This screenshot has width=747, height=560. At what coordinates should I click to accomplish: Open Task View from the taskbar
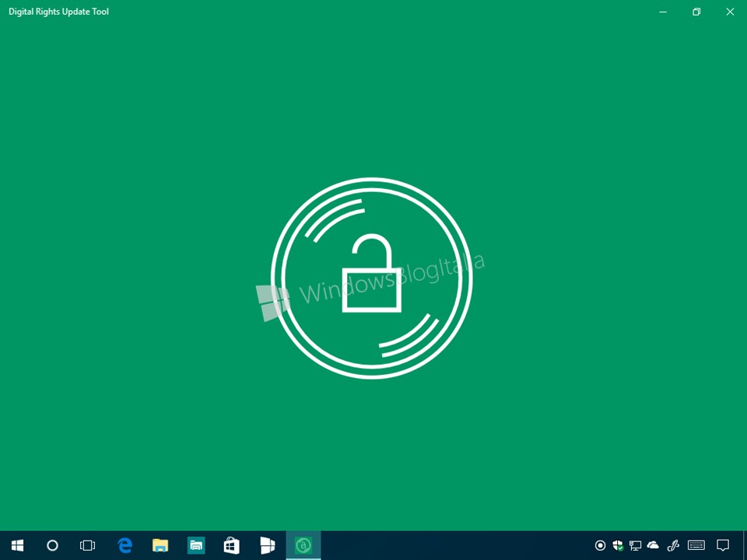pyautogui.click(x=88, y=545)
